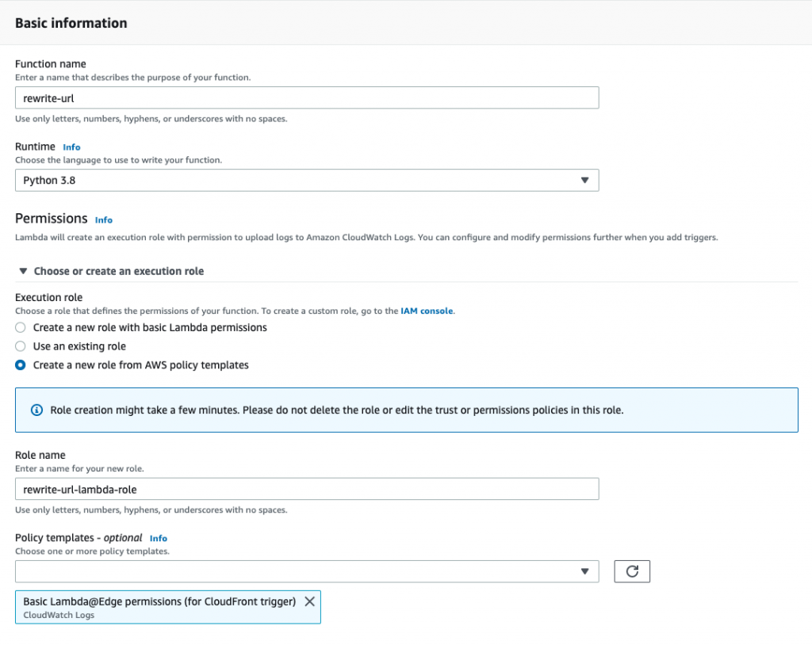Click the arrow icon of Policy templates selector
Image resolution: width=812 pixels, height=645 pixels.
pos(584,571)
